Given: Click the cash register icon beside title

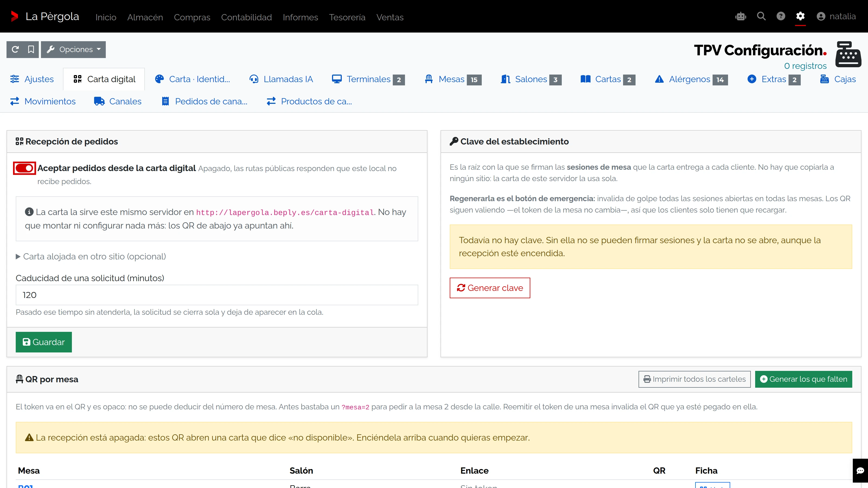Looking at the screenshot, I should pyautogui.click(x=848, y=54).
